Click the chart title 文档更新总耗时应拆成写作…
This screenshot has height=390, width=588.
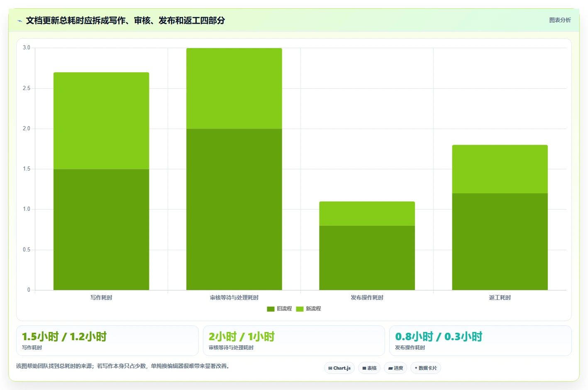125,20
